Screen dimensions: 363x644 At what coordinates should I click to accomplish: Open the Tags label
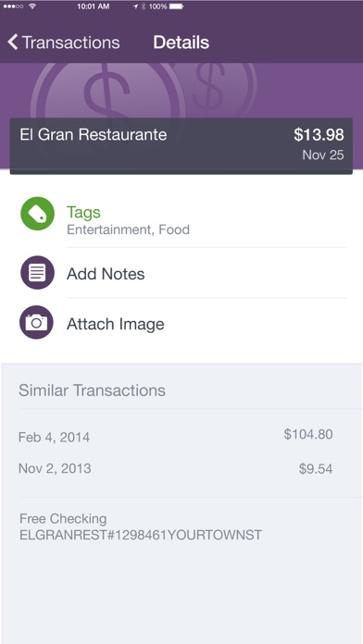(x=83, y=212)
